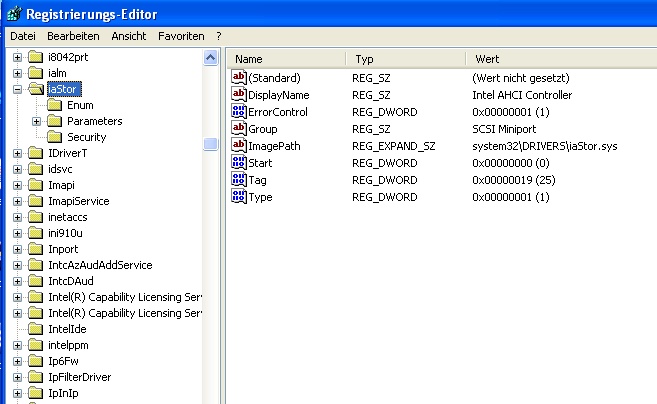Select the ImagePath value name
The width and height of the screenshot is (657, 404).
click(274, 146)
